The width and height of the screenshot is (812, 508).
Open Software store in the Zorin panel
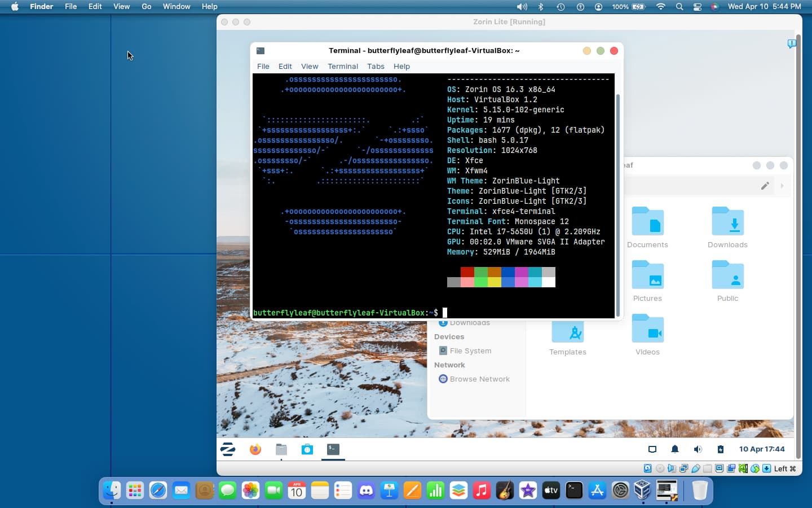coord(307,449)
